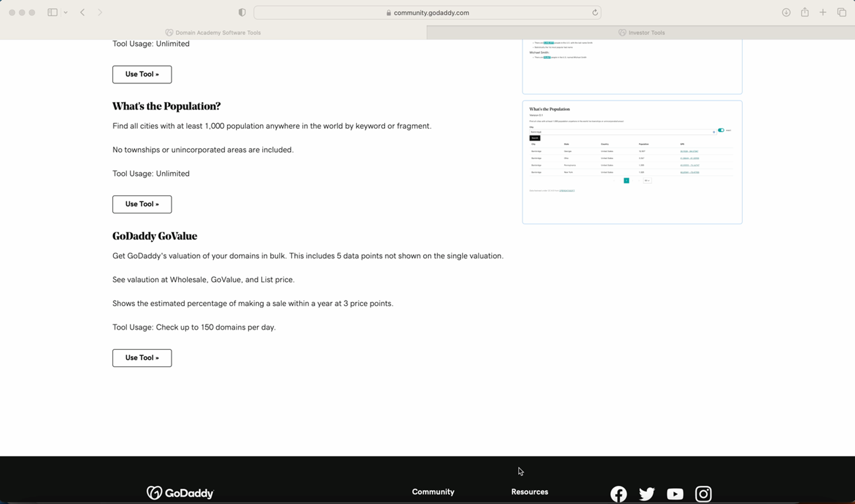
Task: Open Community footer link
Action: pyautogui.click(x=433, y=492)
